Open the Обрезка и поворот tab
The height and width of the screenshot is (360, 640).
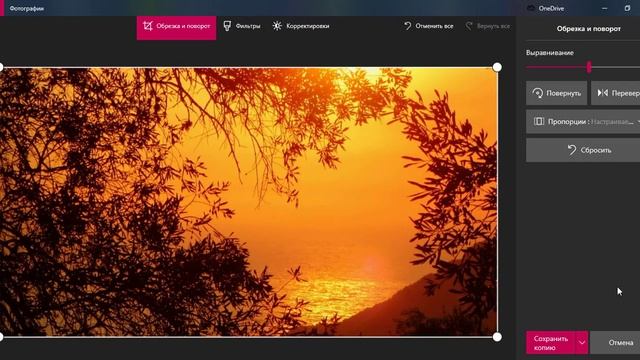(176, 27)
